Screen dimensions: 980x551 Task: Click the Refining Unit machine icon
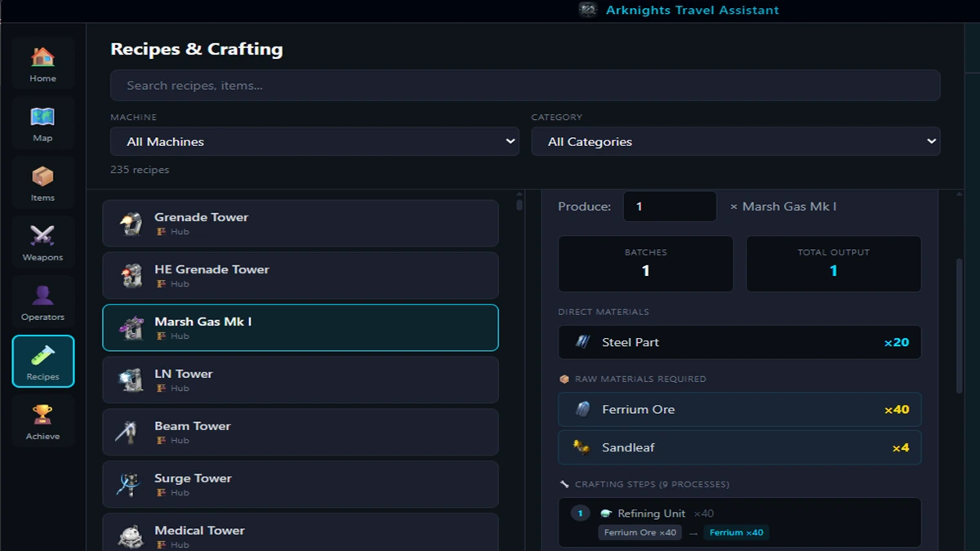pyautogui.click(x=606, y=513)
